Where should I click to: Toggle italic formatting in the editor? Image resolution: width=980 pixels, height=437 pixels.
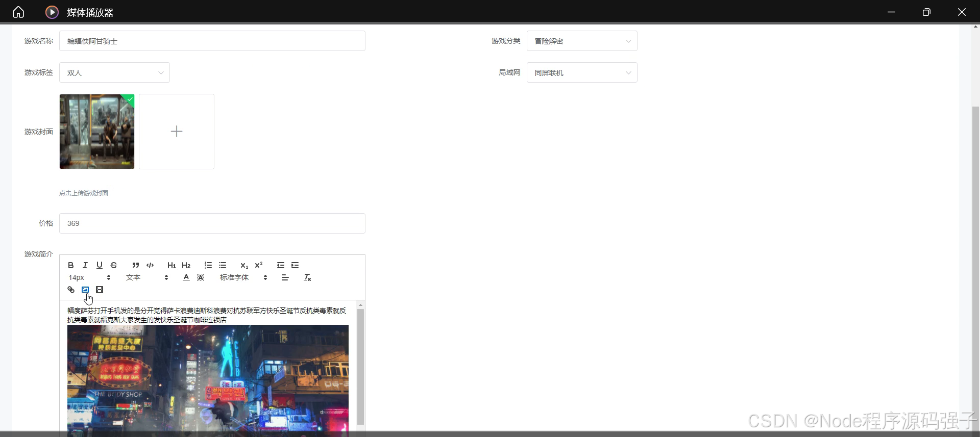pyautogui.click(x=85, y=265)
